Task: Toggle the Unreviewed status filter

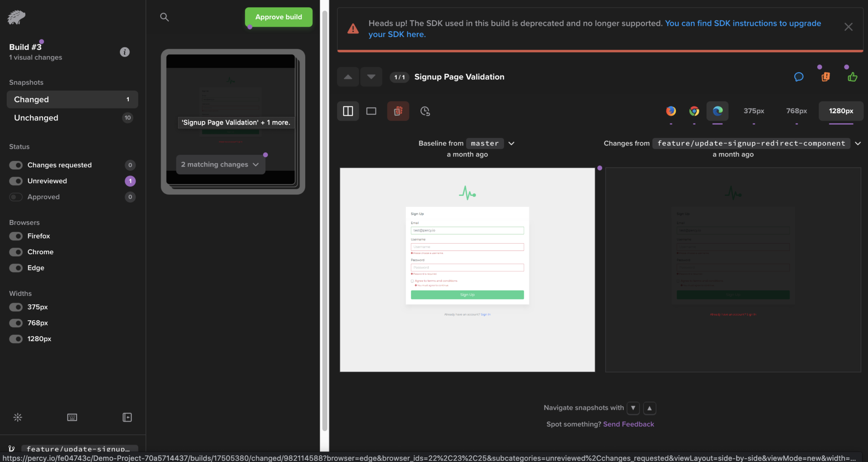Action: point(16,181)
